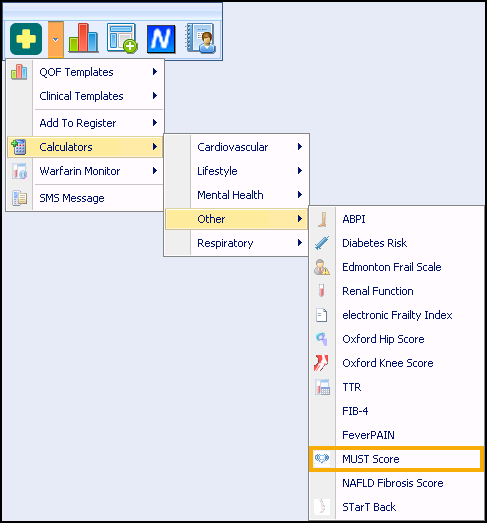Click the ABPI leg icon
The height and width of the screenshot is (523, 487).
[x=322, y=219]
